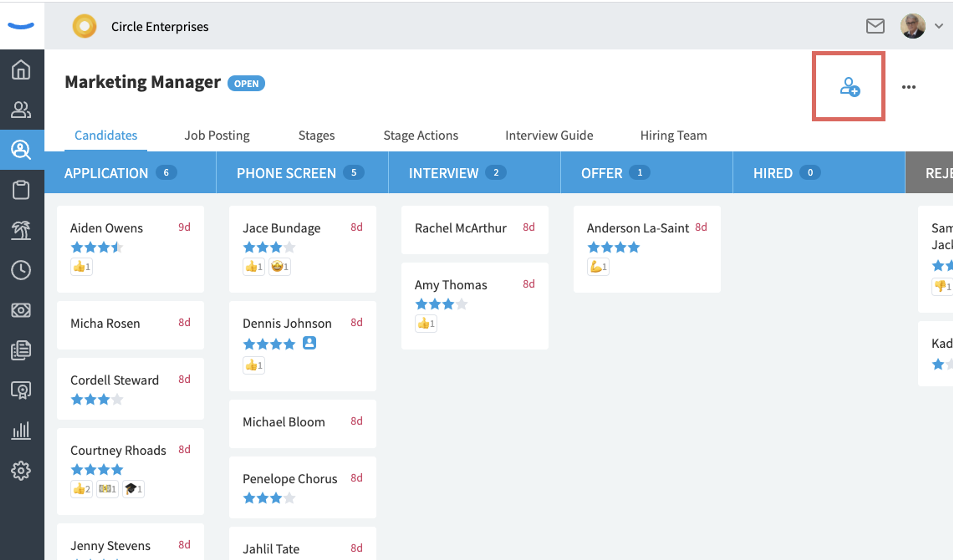This screenshot has height=560, width=953.
Task: Open the Home icon in sidebar
Action: [21, 69]
